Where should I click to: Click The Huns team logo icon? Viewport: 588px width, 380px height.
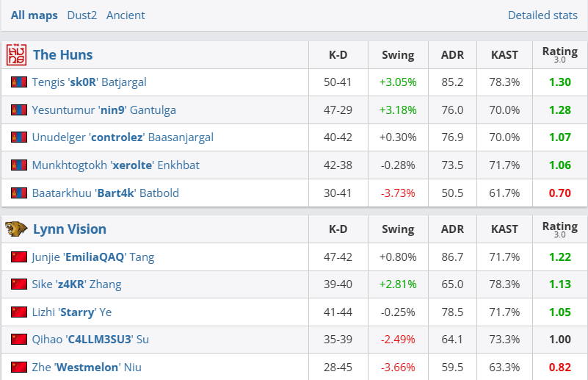tap(15, 55)
